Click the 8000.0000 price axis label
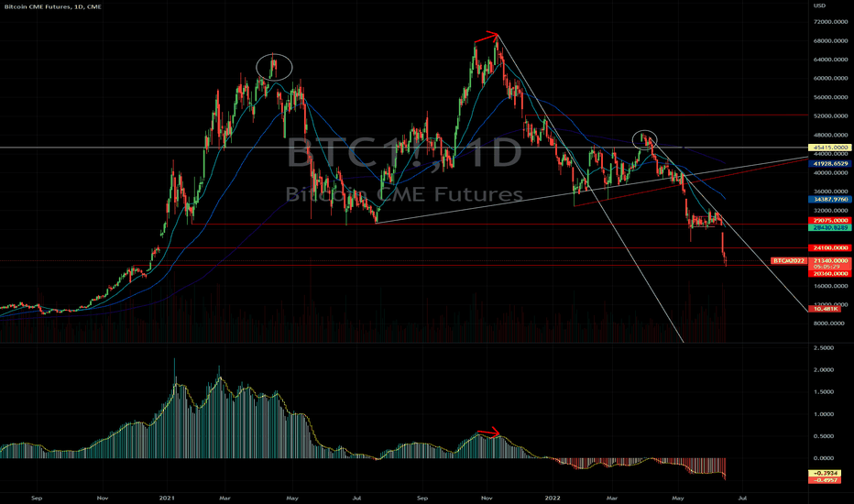The height and width of the screenshot is (504, 854). tap(829, 323)
